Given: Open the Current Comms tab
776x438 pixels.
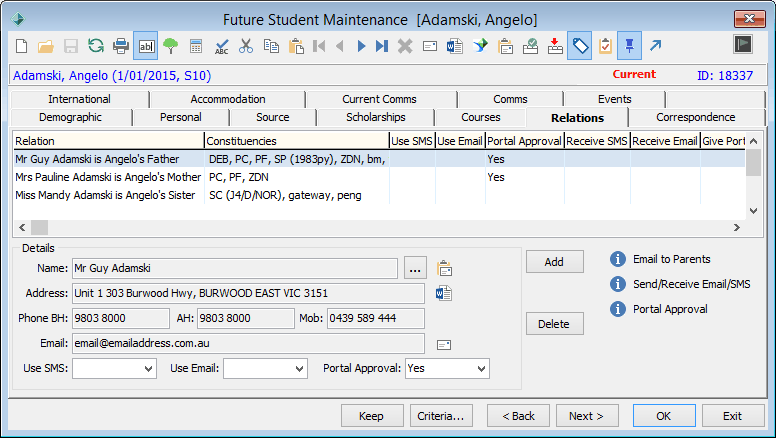Looking at the screenshot, I should click(380, 99).
